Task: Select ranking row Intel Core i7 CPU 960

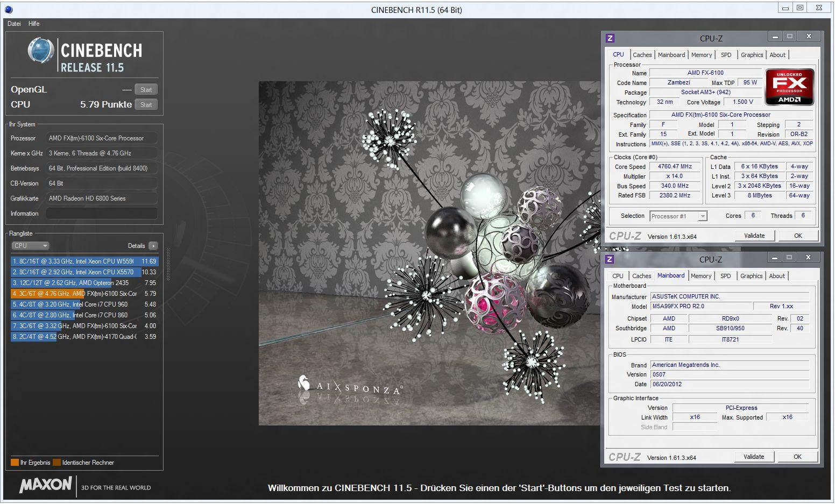Action: pyautogui.click(x=84, y=304)
